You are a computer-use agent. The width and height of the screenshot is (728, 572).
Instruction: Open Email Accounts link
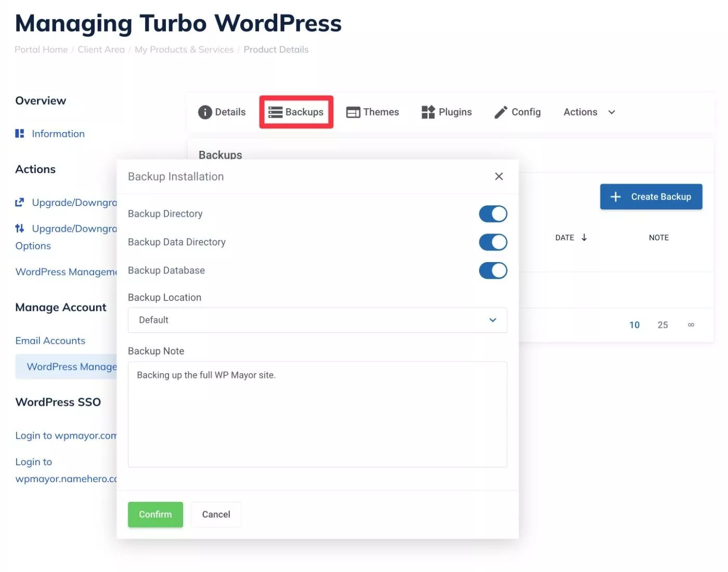[50, 341]
